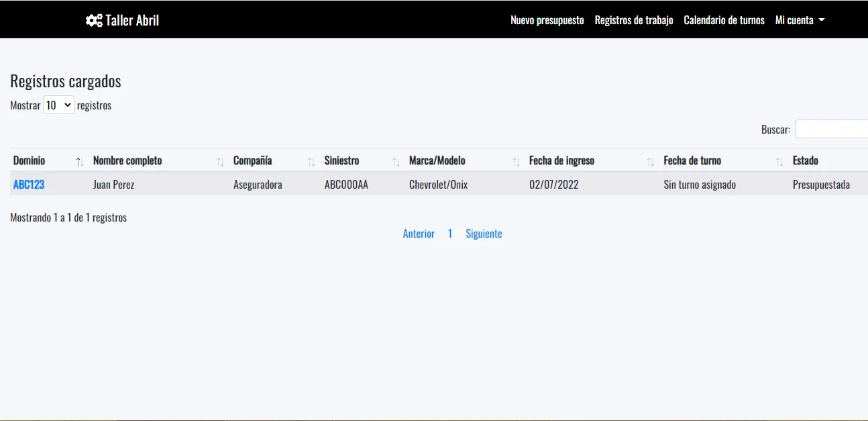Select page 1 in the pagination
This screenshot has width=868, height=421.
[450, 234]
